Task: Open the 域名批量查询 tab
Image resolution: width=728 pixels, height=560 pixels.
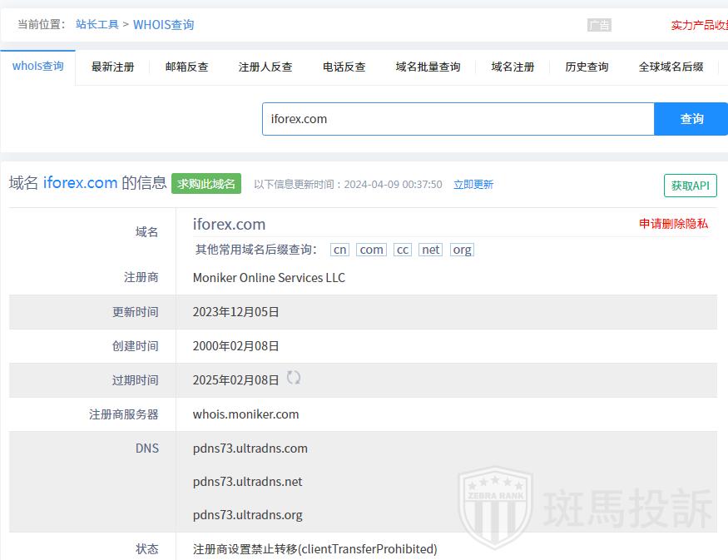Action: point(428,67)
